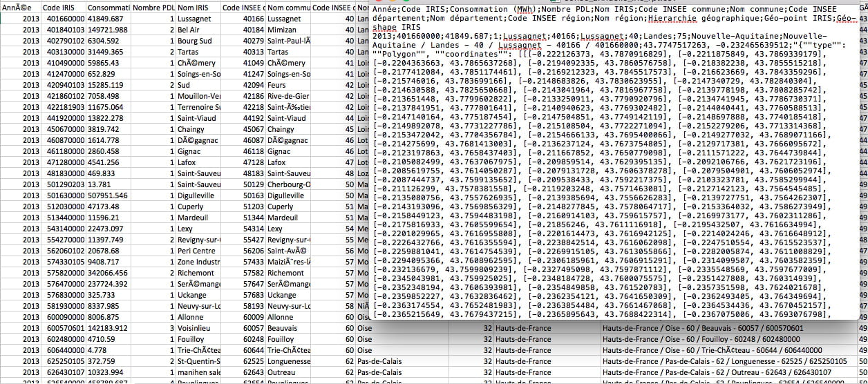The height and width of the screenshot is (384, 868).
Task: Click the Longuenesse commune cell
Action: 288,361
